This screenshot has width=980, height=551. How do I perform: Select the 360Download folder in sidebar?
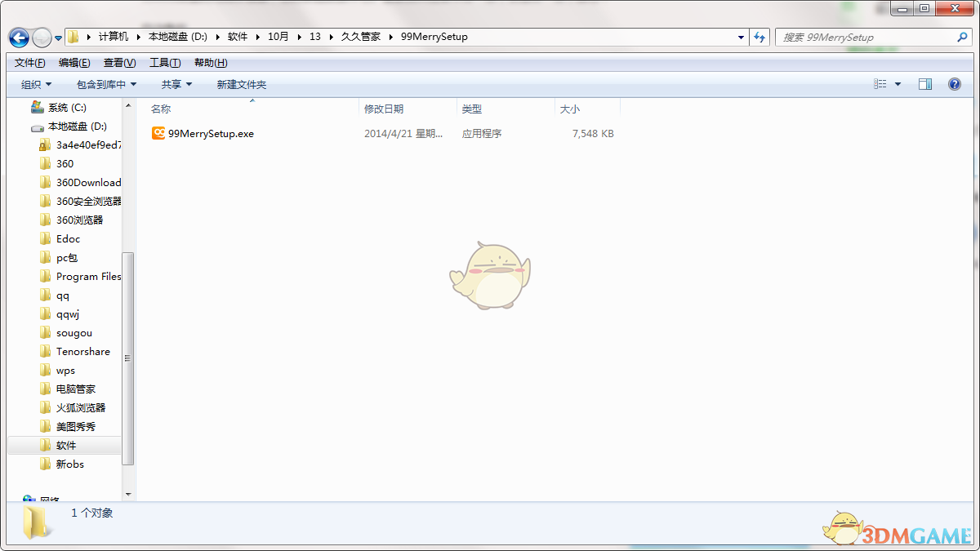88,182
